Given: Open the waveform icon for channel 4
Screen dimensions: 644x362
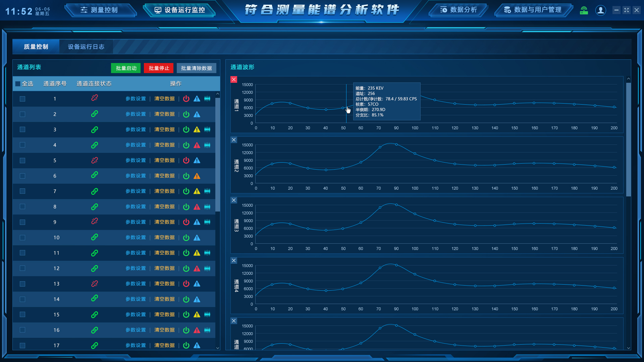Looking at the screenshot, I should pyautogui.click(x=207, y=145).
